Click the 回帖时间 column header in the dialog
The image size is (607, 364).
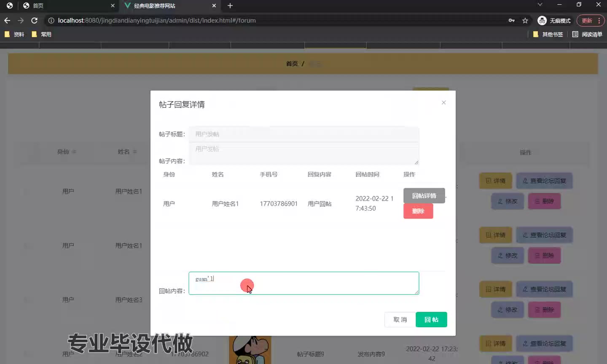pyautogui.click(x=367, y=174)
